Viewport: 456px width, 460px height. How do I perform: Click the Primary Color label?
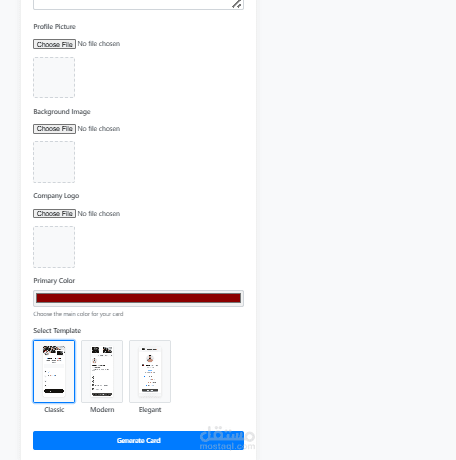click(54, 281)
